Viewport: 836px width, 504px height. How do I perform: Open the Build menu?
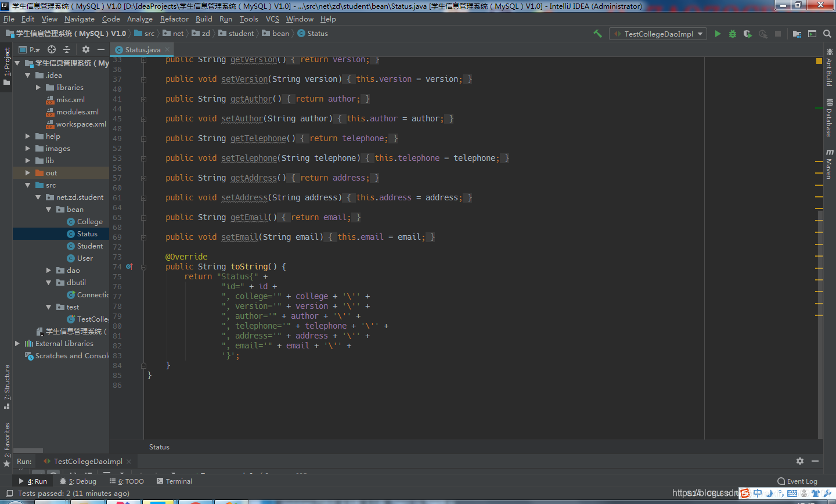(x=204, y=19)
